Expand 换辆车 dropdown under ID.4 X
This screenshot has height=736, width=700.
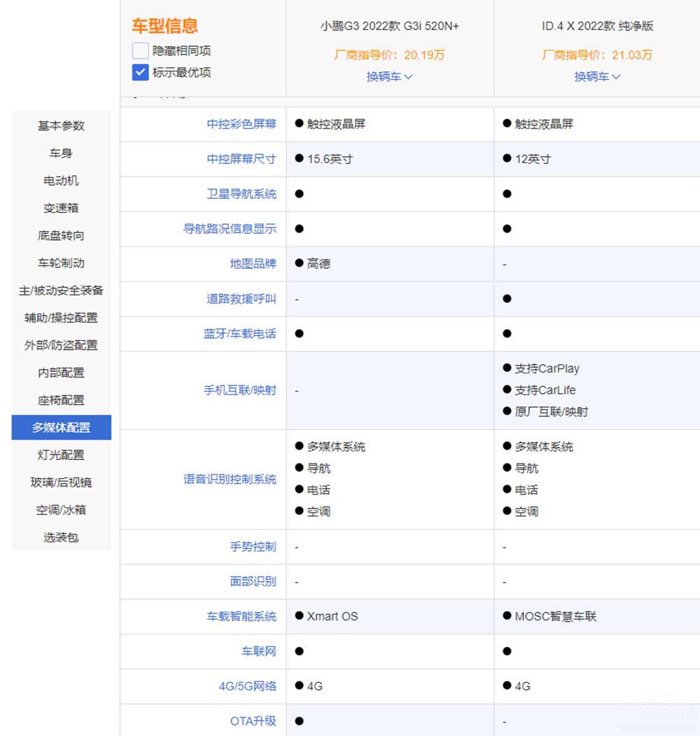(x=597, y=76)
